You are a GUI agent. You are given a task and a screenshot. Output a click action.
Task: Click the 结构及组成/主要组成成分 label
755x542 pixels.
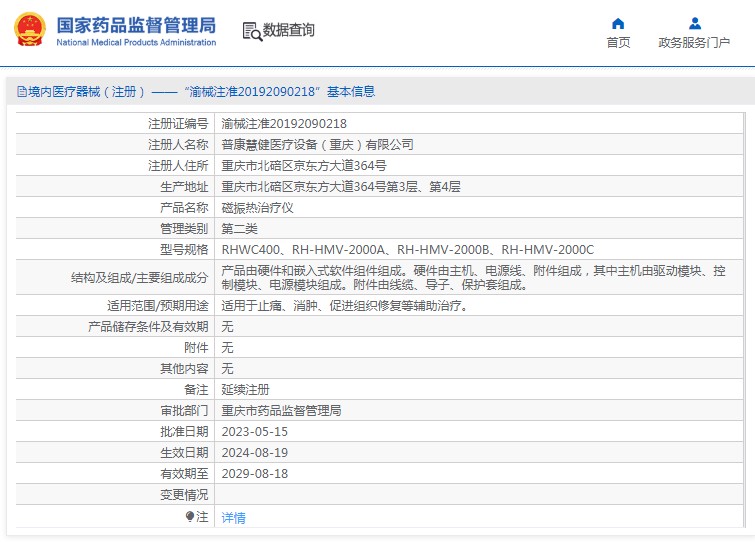[x=140, y=278]
